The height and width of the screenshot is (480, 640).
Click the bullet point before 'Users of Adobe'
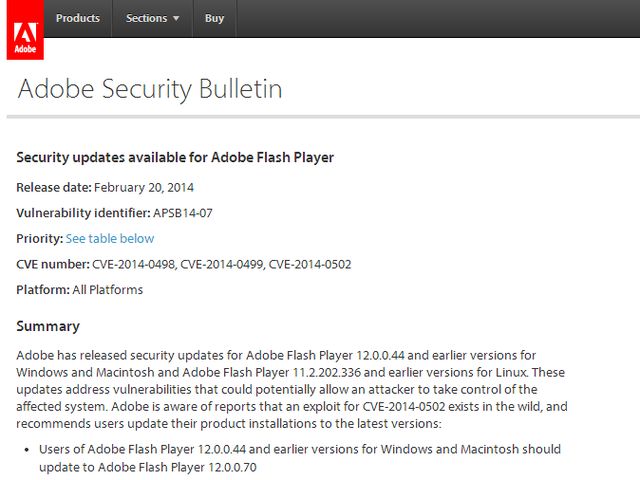coord(27,450)
